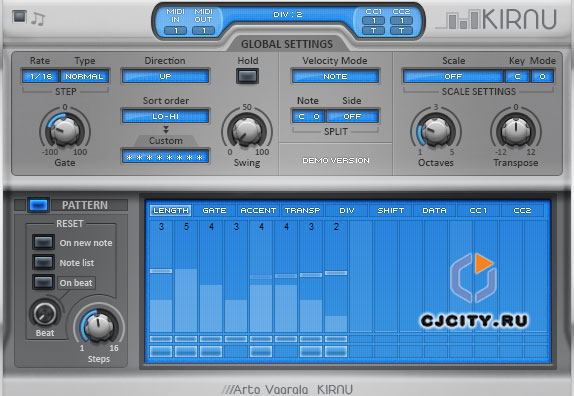Toggle the Hold button
Image resolution: width=574 pixels, height=396 pixels.
pyautogui.click(x=247, y=76)
